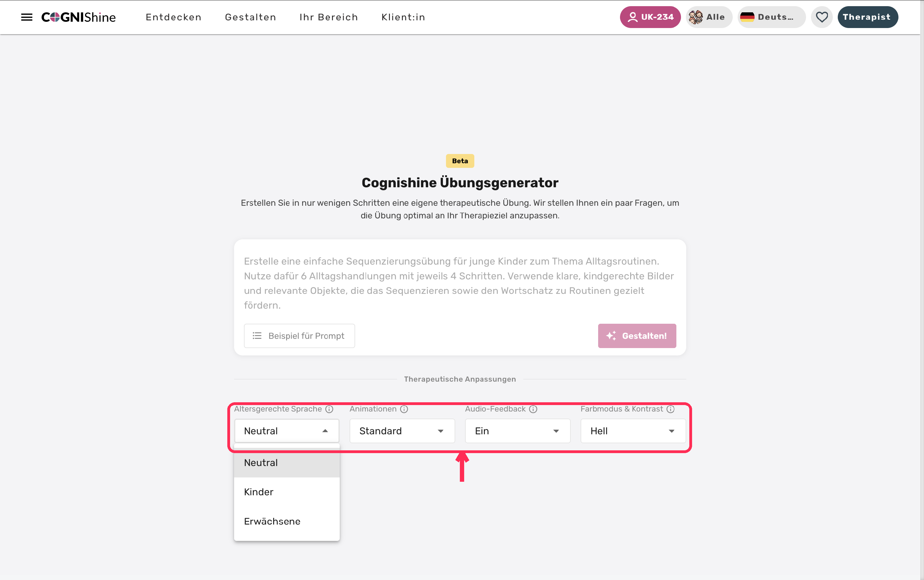This screenshot has width=924, height=580.
Task: Open the Audio-Feedback Ein dropdown
Action: pyautogui.click(x=517, y=431)
